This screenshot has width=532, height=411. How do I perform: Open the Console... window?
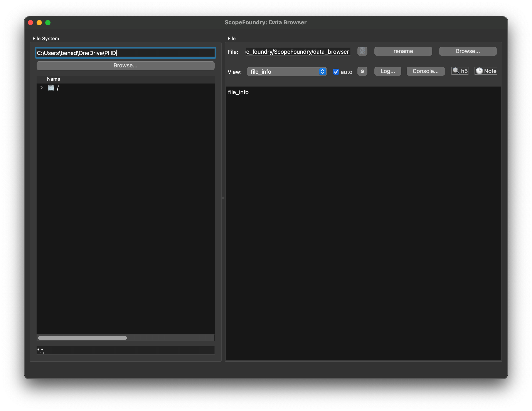[426, 71]
